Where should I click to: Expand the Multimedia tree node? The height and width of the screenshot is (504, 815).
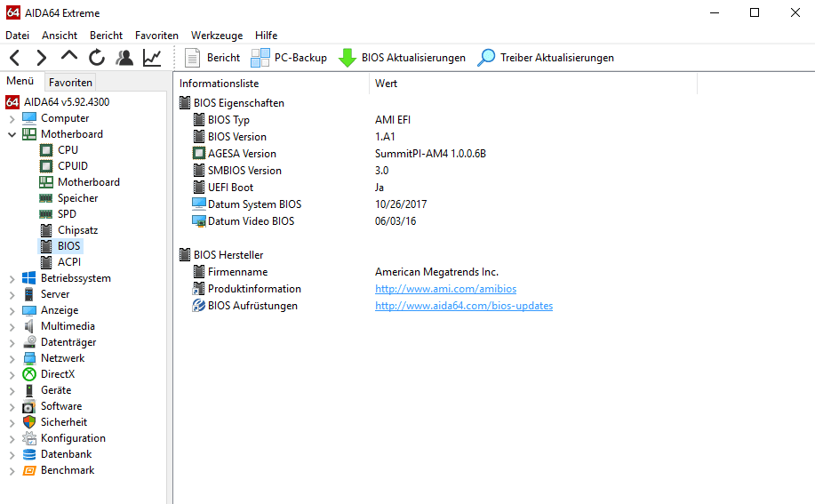point(12,327)
